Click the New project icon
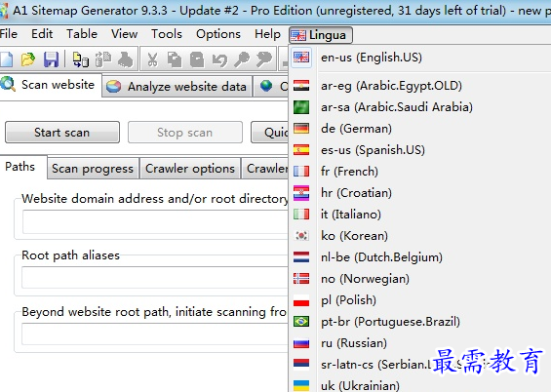The width and height of the screenshot is (551, 392). (x=6, y=59)
